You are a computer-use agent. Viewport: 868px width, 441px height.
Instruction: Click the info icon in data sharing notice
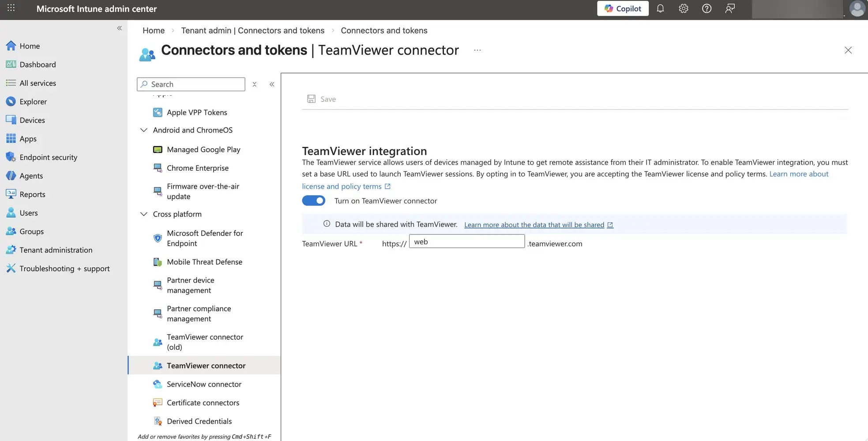(x=327, y=224)
